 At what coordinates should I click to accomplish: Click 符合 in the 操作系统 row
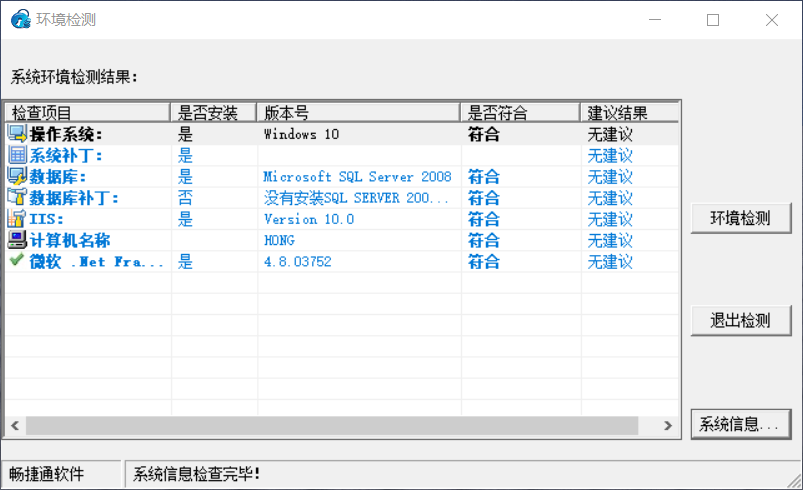(x=483, y=135)
